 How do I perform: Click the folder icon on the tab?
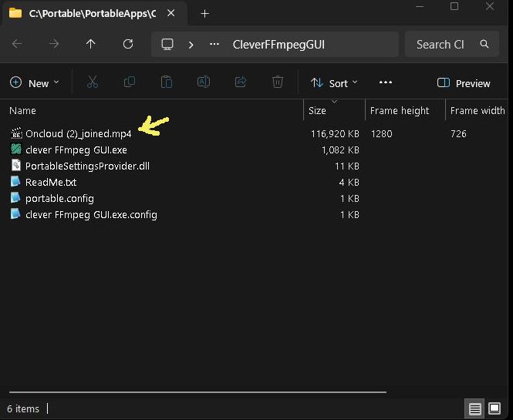pyautogui.click(x=15, y=13)
